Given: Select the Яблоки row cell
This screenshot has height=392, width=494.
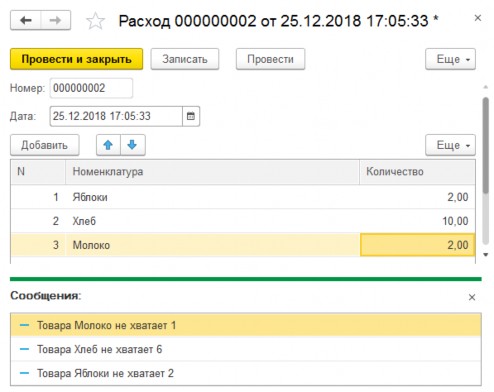Looking at the screenshot, I should (212, 197).
